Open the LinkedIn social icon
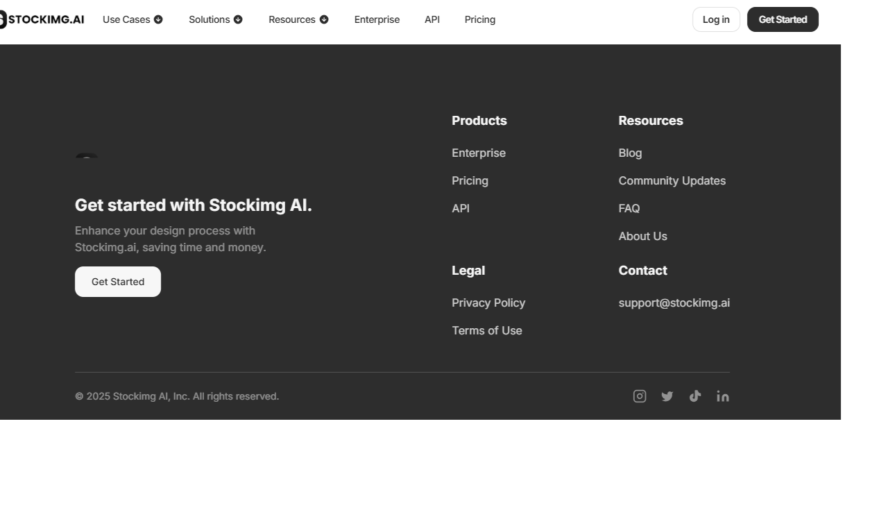The height and width of the screenshot is (528, 877). [x=723, y=397]
